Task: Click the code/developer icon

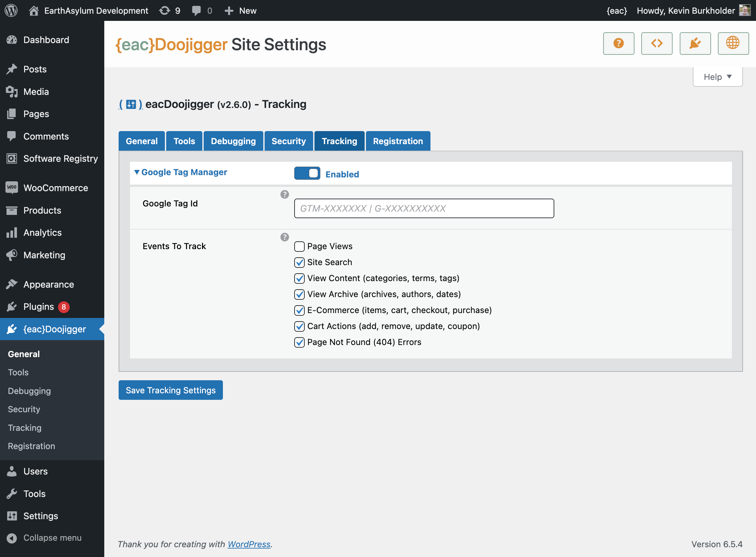Action: pyautogui.click(x=657, y=44)
